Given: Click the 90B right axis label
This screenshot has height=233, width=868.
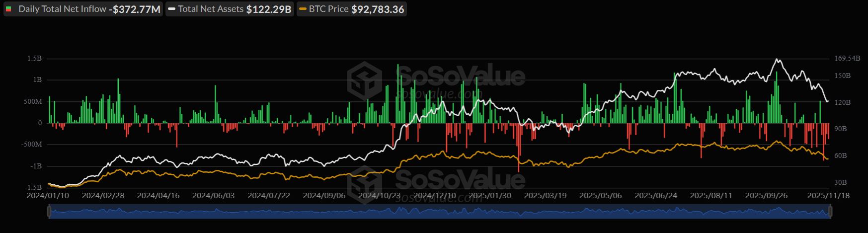Looking at the screenshot, I should coord(841,129).
